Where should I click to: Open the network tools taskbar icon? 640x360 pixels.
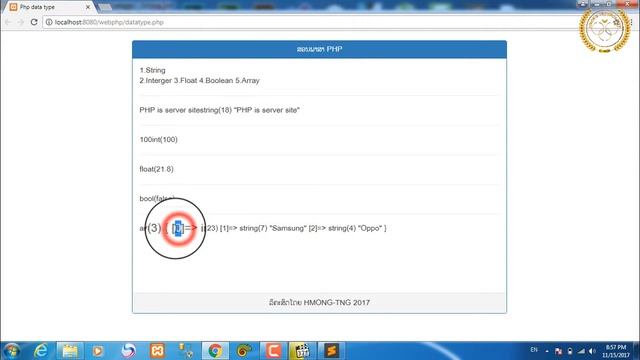point(186,351)
